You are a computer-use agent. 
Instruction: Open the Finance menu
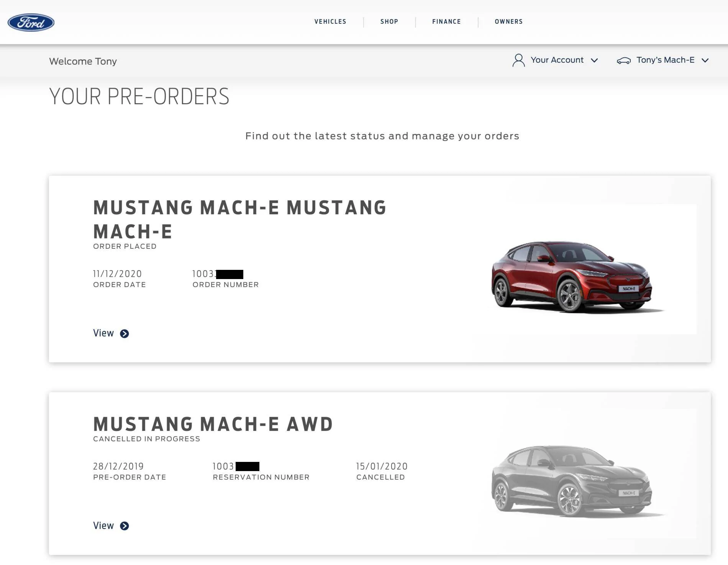[x=446, y=22]
